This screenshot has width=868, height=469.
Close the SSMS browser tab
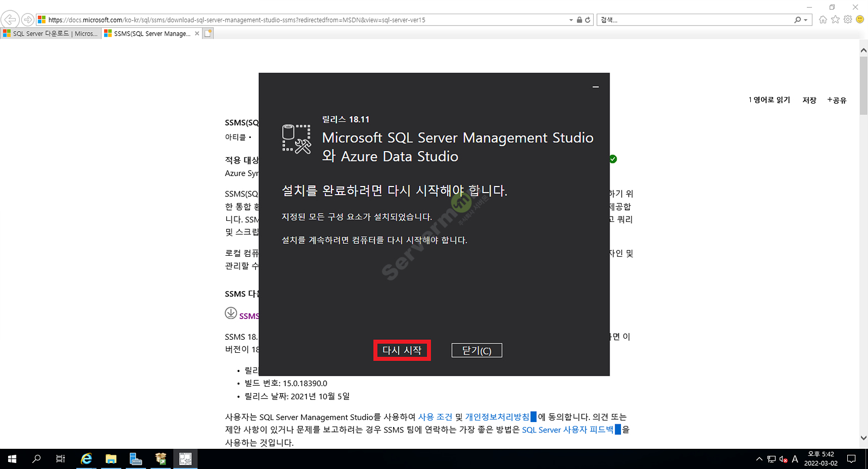click(197, 33)
